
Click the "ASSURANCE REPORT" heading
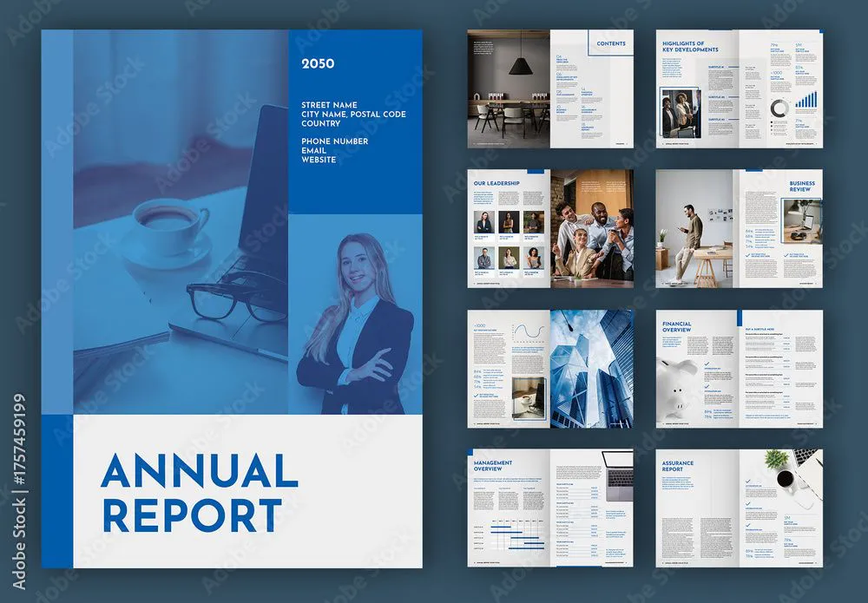tap(678, 466)
